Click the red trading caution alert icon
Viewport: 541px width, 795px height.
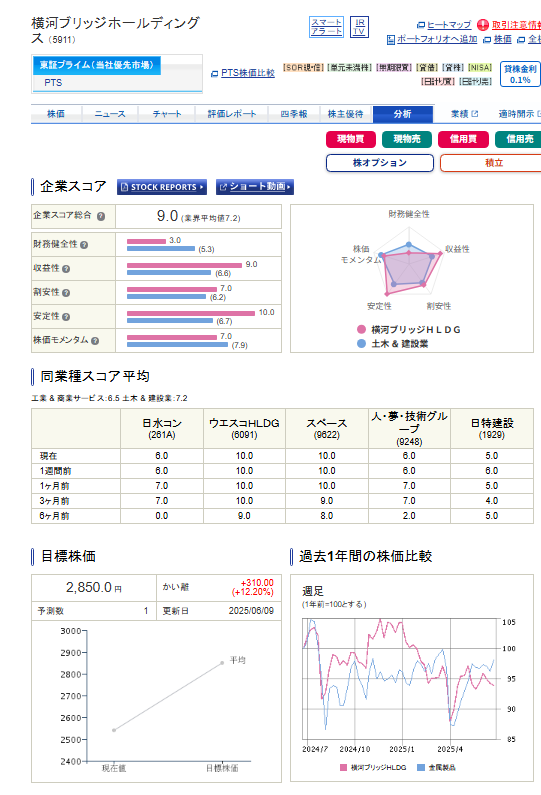pyautogui.click(x=483, y=25)
